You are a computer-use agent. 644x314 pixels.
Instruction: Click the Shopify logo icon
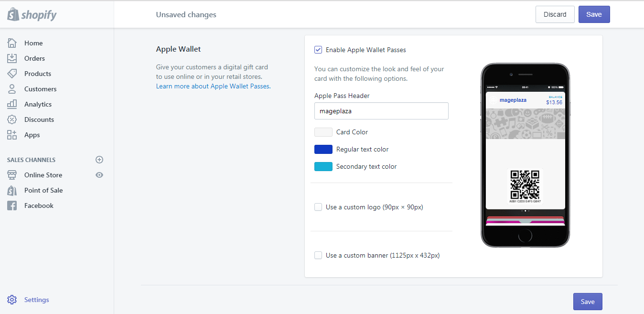[13, 14]
